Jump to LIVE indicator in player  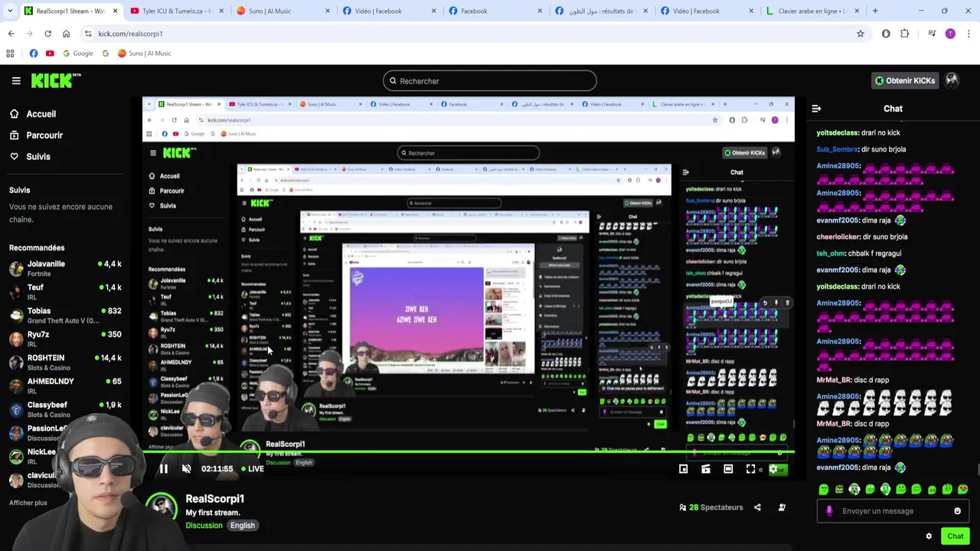252,469
